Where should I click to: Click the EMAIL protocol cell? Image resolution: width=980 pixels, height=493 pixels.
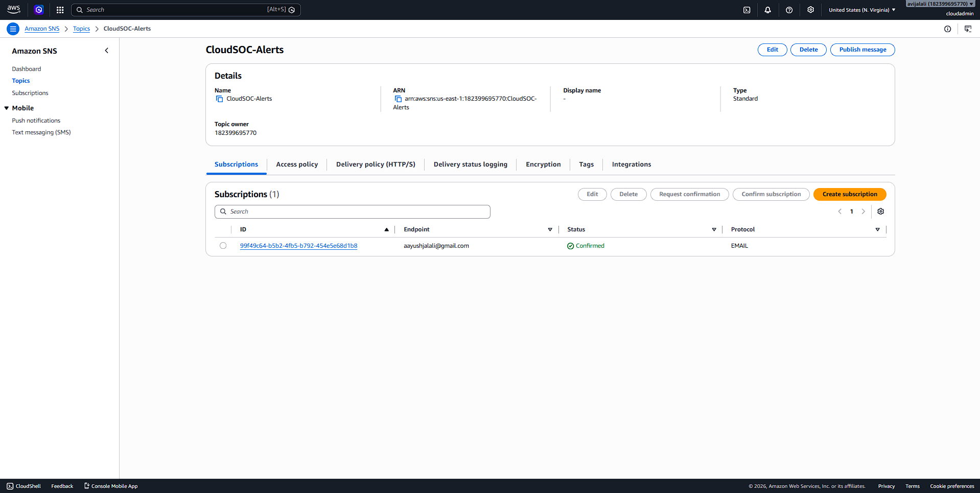[739, 246]
